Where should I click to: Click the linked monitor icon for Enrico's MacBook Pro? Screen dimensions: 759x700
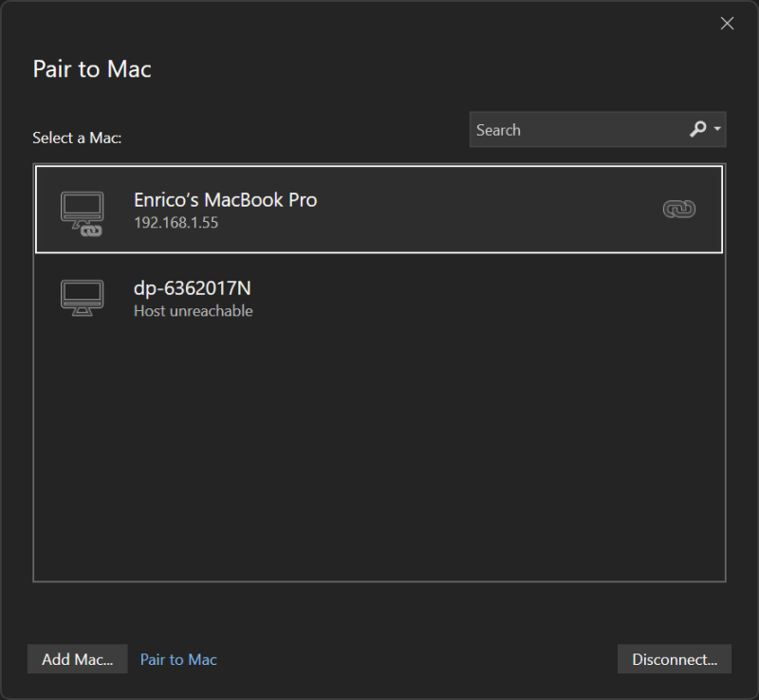pos(82,213)
